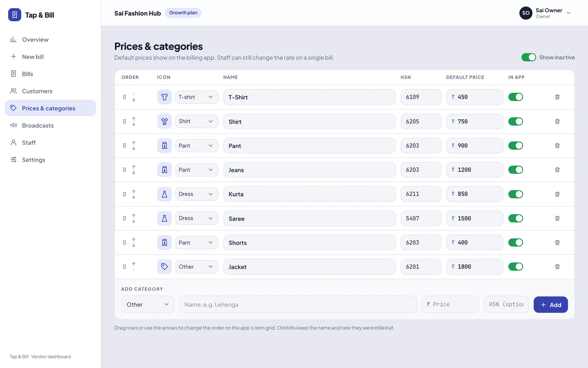Turn off Kurta in-app toggle
This screenshot has height=368, width=588.
pyautogui.click(x=516, y=194)
